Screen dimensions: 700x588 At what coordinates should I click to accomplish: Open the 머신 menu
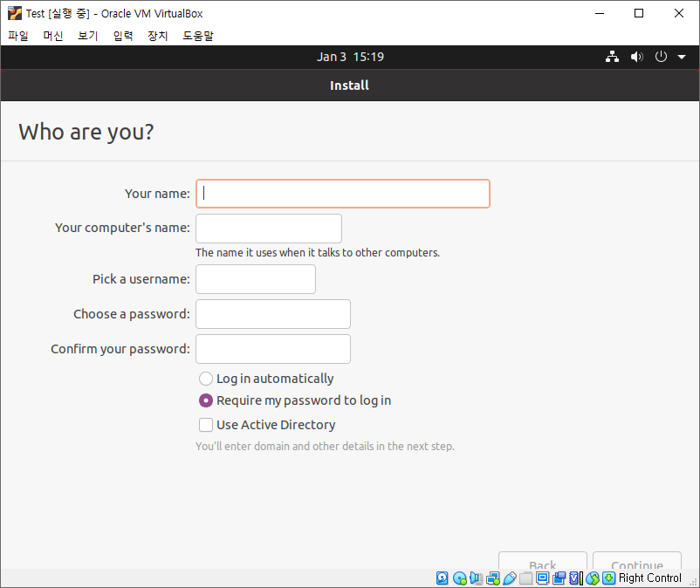pos(53,36)
